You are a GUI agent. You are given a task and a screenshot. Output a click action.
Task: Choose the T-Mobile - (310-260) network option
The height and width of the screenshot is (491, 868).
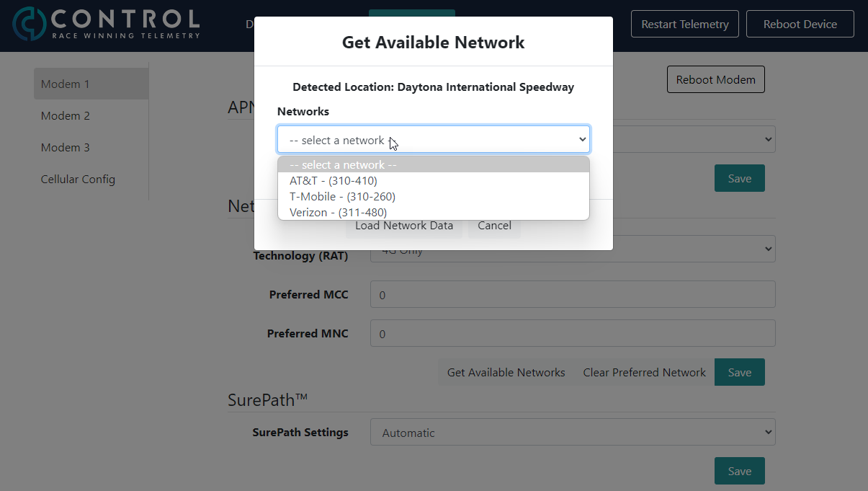(434, 196)
